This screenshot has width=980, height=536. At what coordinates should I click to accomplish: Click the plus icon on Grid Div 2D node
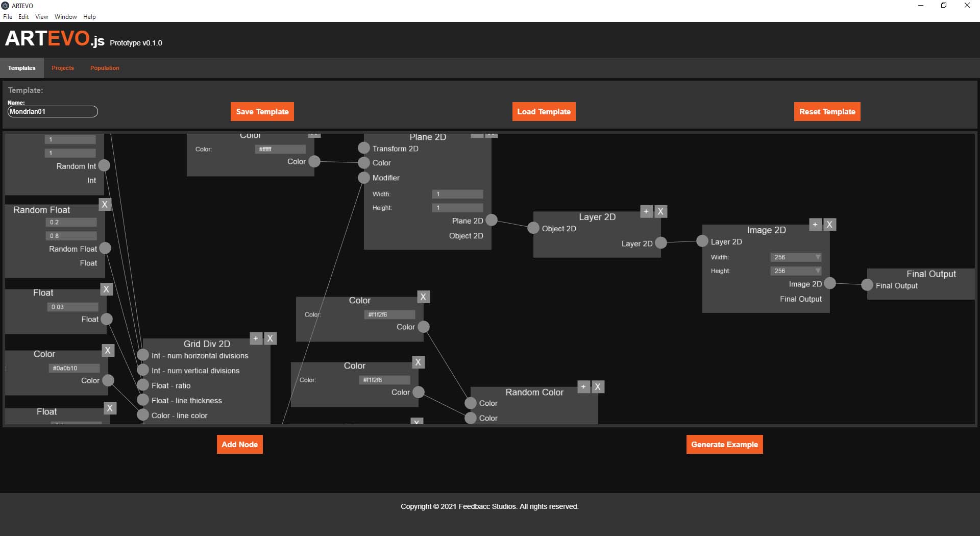pos(256,338)
